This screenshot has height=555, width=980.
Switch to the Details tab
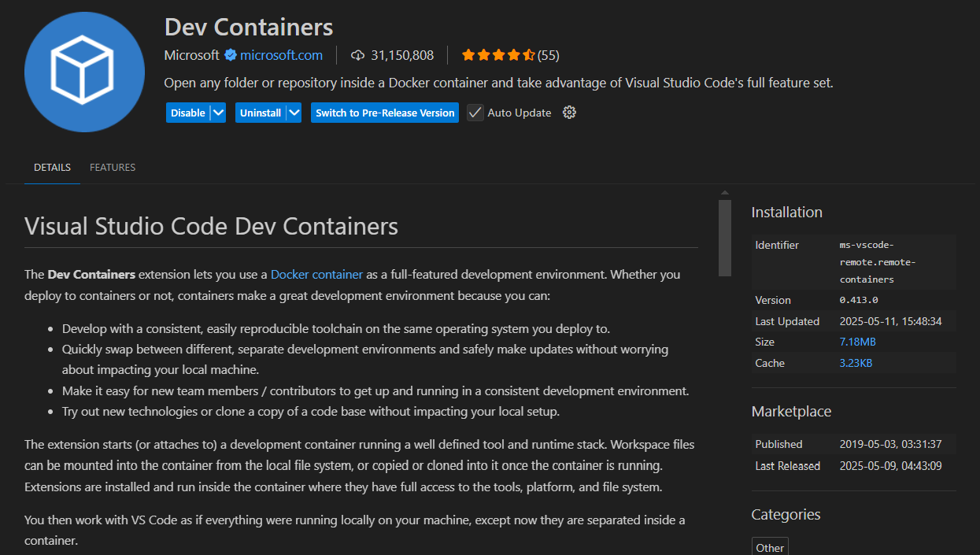coord(52,168)
